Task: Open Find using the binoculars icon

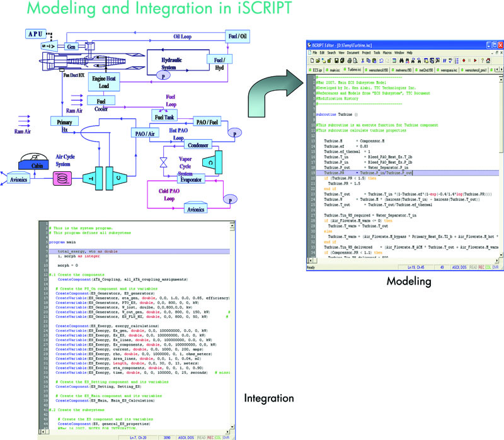Action: click(x=401, y=61)
